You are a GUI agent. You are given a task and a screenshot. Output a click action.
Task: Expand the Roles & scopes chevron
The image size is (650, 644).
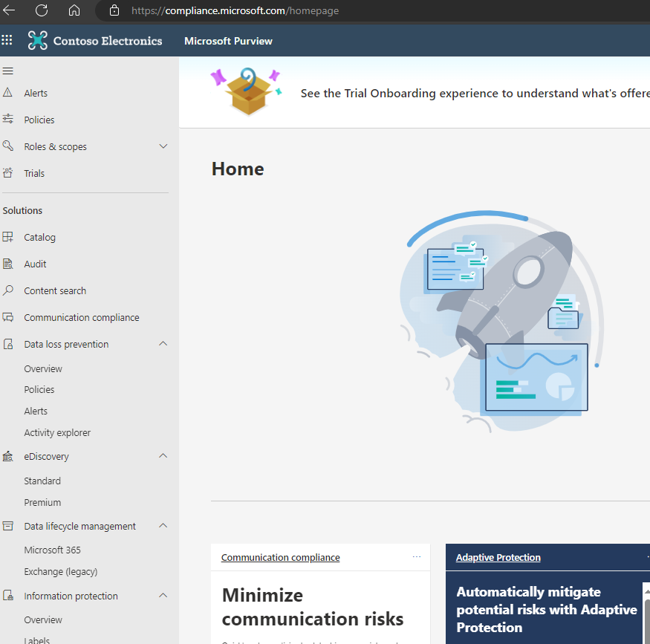[163, 146]
